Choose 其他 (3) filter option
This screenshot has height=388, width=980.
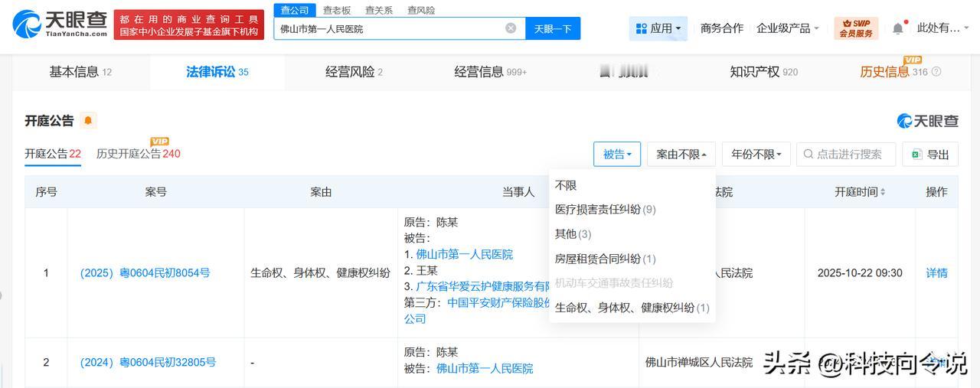[573, 233]
